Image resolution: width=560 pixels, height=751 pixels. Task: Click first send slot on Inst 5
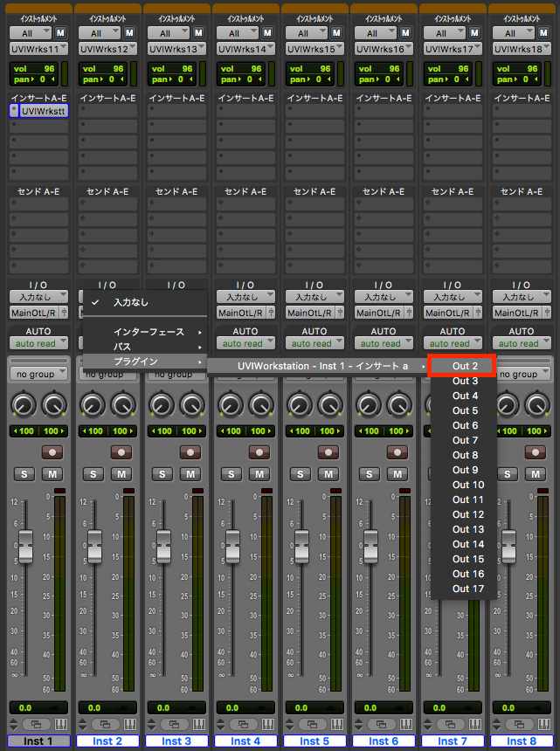coord(315,204)
